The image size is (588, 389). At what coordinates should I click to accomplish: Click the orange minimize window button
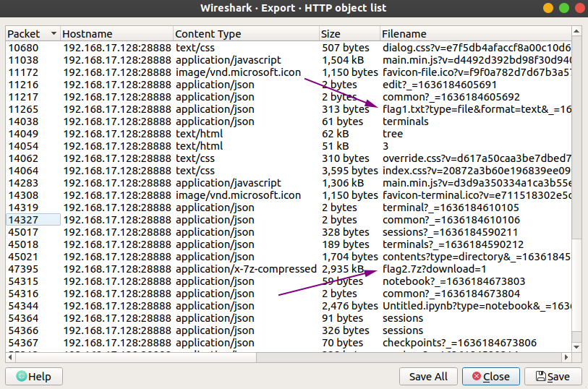(x=547, y=8)
